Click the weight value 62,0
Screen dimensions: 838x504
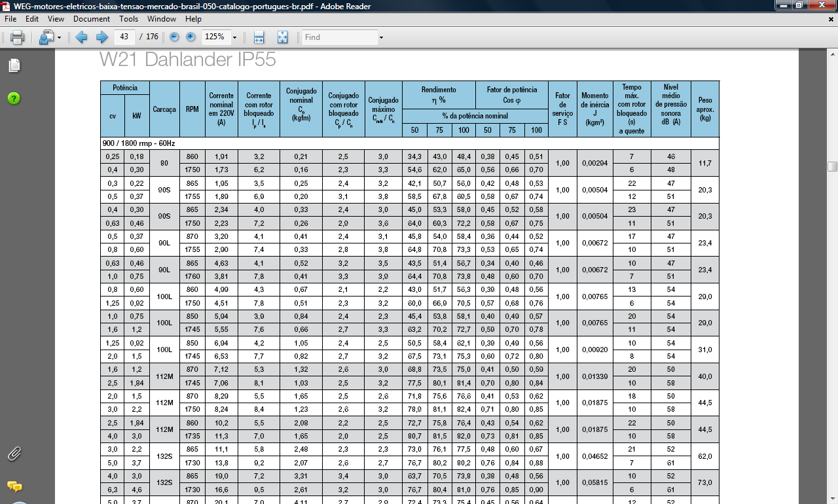(705, 456)
